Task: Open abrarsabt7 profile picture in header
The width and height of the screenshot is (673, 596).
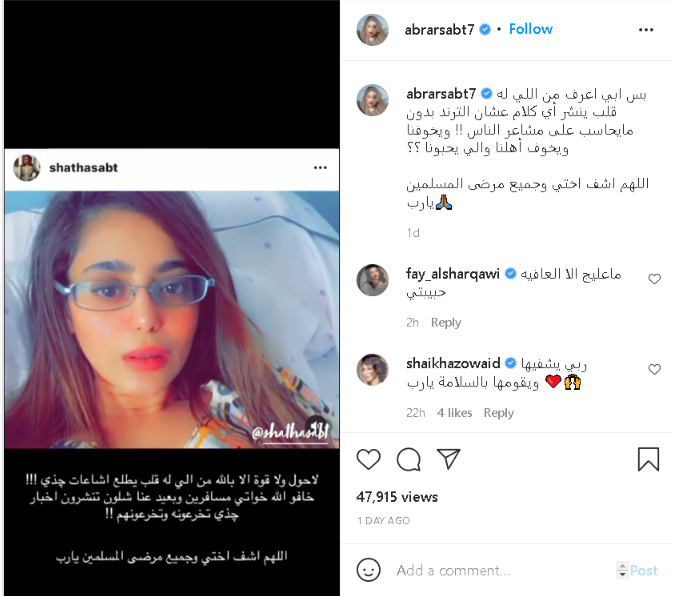Action: tap(372, 30)
